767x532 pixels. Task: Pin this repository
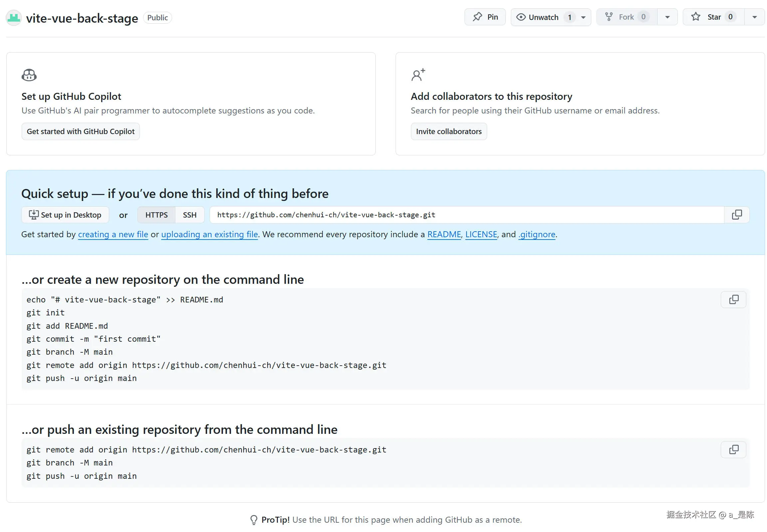[x=485, y=17]
